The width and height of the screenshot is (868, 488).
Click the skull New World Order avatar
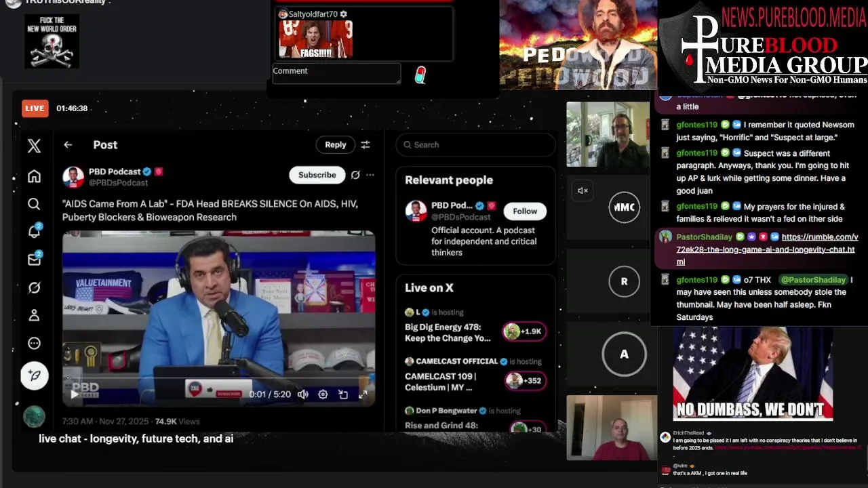(52, 41)
